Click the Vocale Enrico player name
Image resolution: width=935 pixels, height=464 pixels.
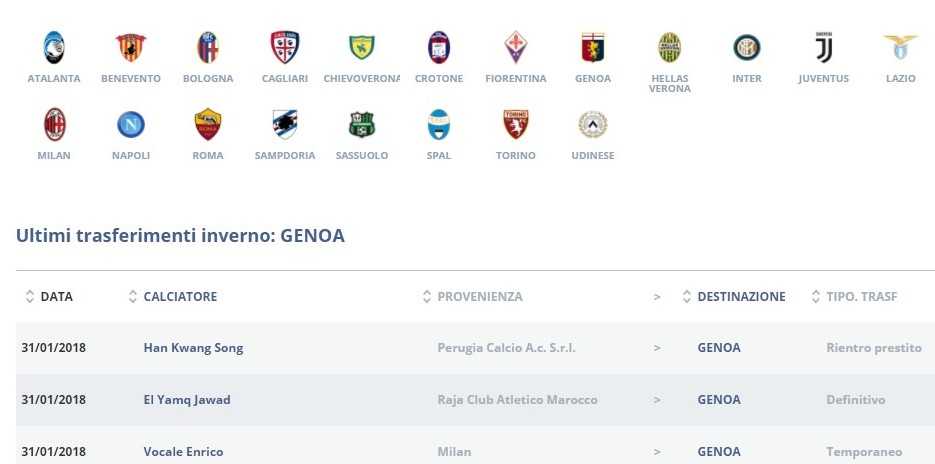(183, 452)
